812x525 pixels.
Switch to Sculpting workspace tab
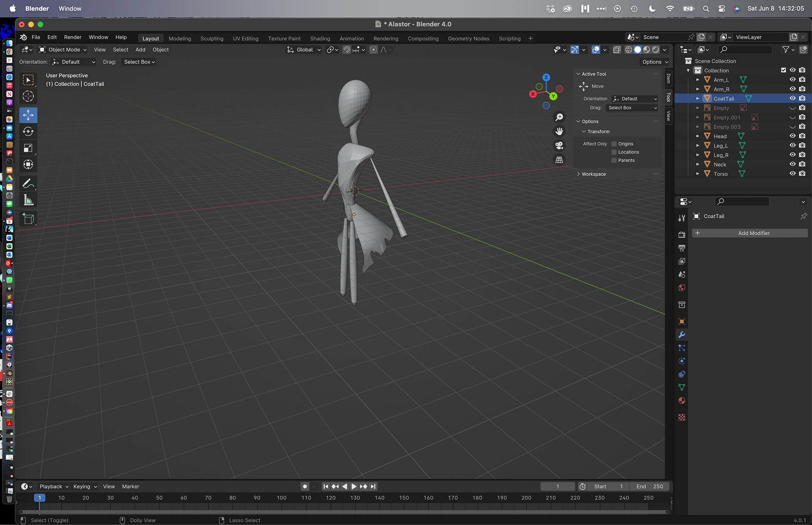212,38
